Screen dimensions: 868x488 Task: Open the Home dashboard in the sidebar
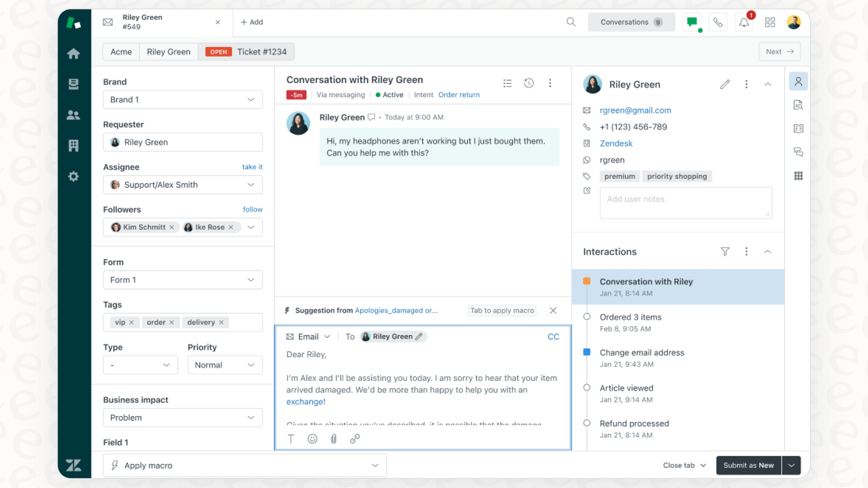click(74, 53)
